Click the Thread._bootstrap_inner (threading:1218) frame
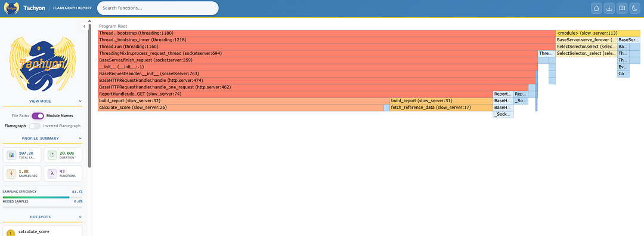The width and height of the screenshot is (644, 236). (x=327, y=40)
